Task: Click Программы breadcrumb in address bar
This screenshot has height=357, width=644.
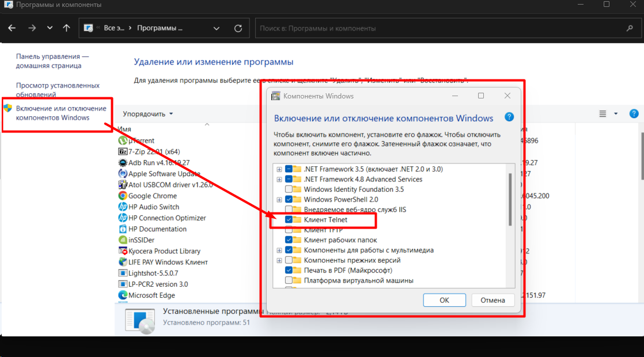Action: pos(160,28)
